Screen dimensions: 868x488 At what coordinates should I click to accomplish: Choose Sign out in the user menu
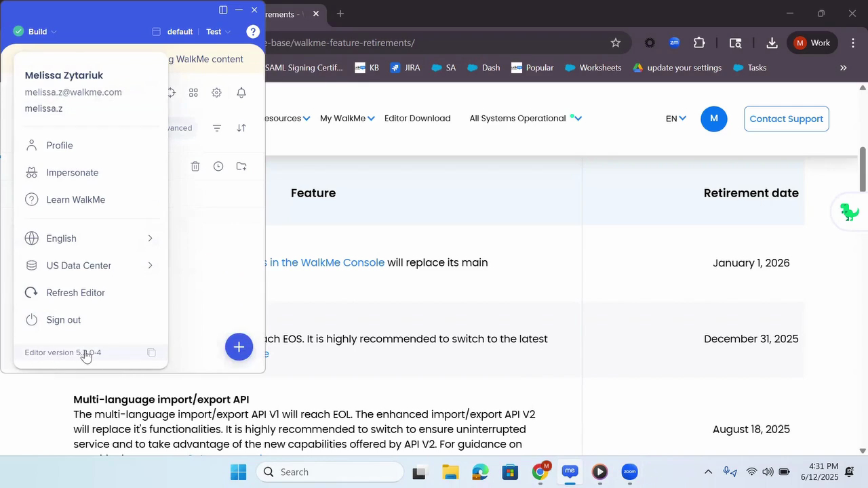63,320
